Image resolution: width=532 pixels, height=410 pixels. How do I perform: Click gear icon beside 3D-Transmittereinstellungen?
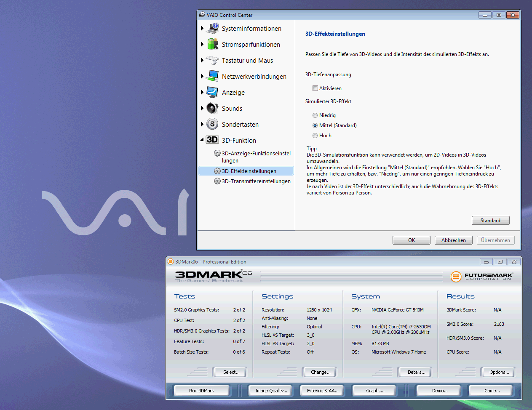click(x=217, y=181)
